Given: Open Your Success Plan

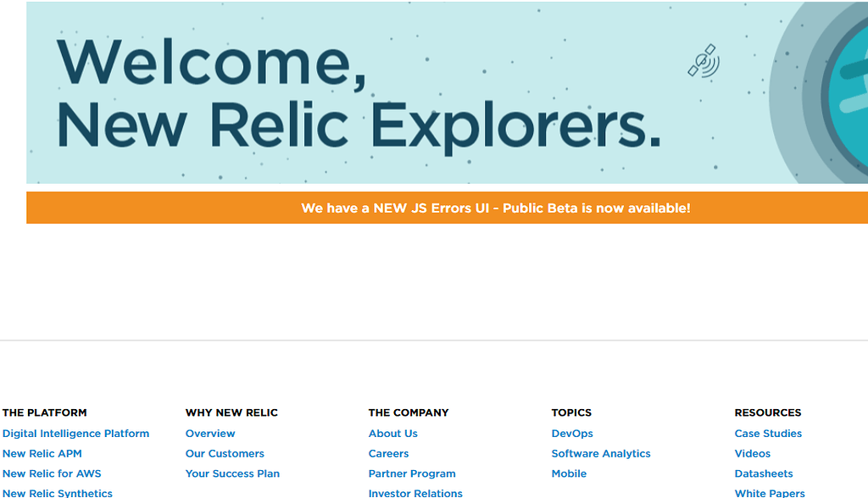Looking at the screenshot, I should 232,473.
